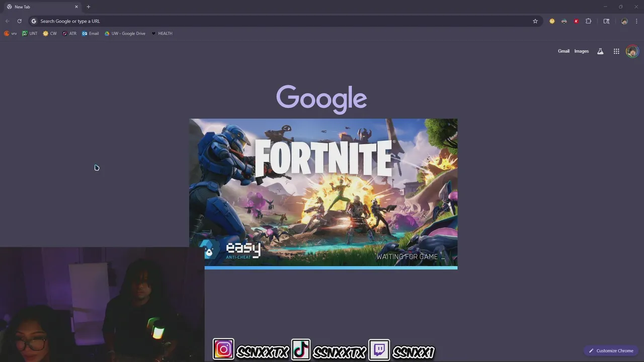Open the Extensions puzzle-piece menu
This screenshot has height=362, width=644.
pos(589,21)
